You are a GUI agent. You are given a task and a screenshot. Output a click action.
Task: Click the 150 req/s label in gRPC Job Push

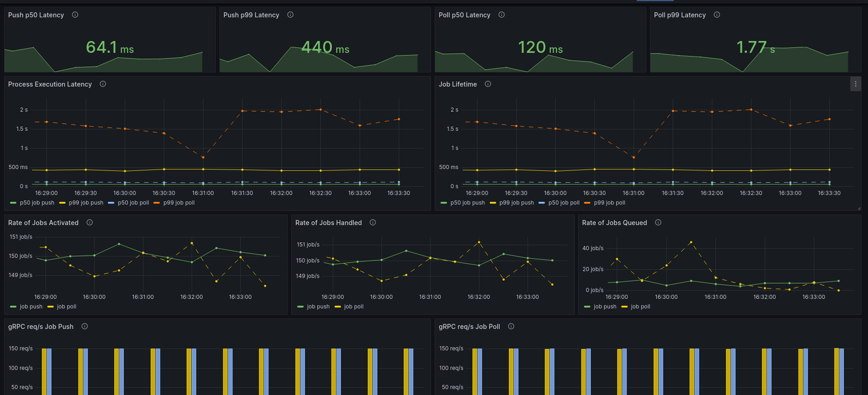pyautogui.click(x=21, y=349)
